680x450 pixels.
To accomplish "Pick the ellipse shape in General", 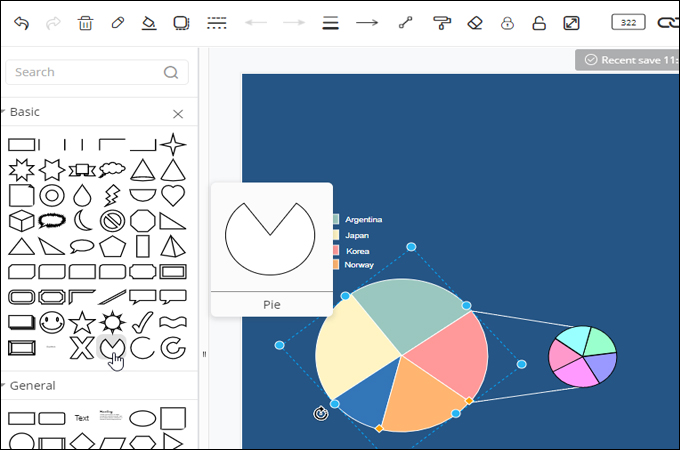I will pos(143,419).
